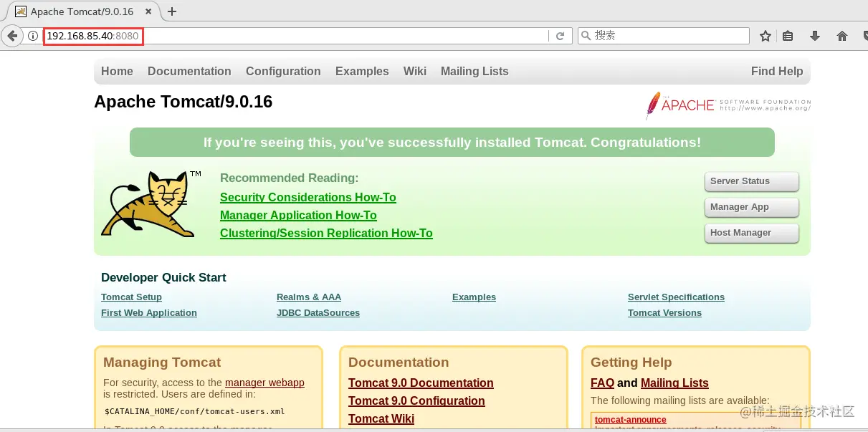Open the Tomcat Setup link
This screenshot has width=868, height=432.
(x=131, y=297)
